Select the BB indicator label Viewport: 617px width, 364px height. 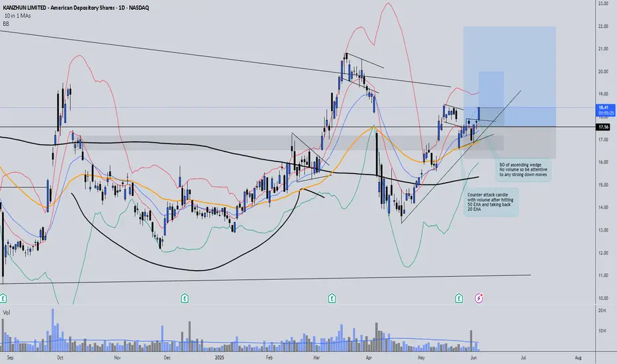6,24
